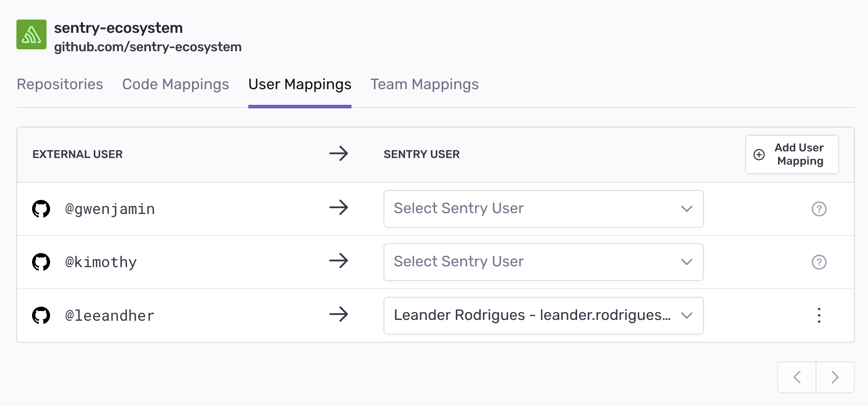Select the @gwenjamin external username text
The image size is (868, 406).
pos(110,209)
